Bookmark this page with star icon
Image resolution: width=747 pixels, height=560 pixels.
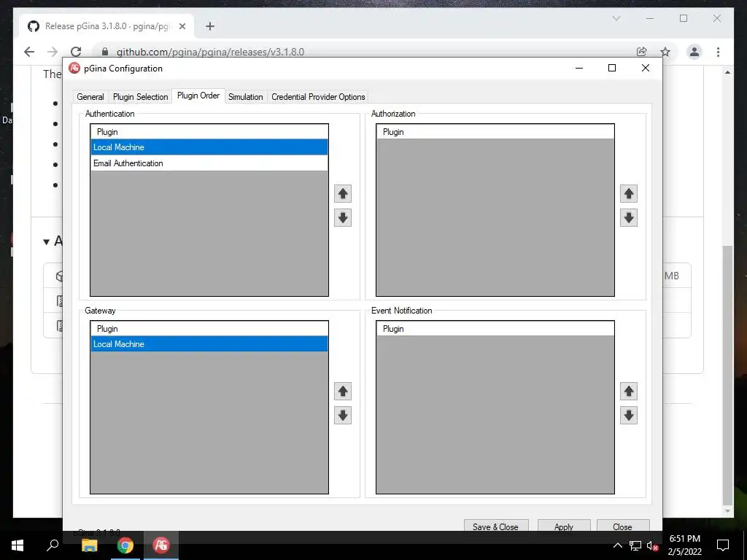665,52
